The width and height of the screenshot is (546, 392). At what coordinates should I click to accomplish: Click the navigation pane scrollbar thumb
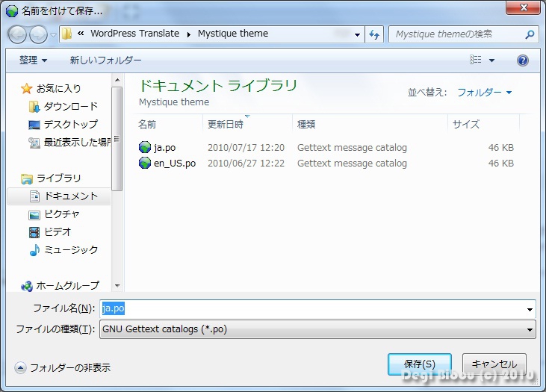click(117, 139)
